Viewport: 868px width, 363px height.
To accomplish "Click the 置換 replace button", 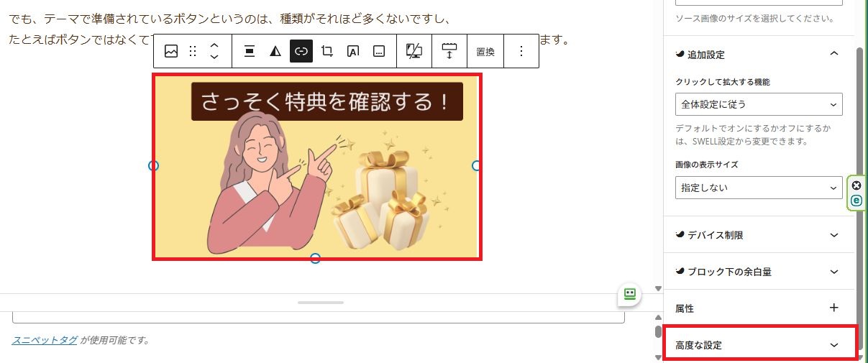I will [485, 52].
